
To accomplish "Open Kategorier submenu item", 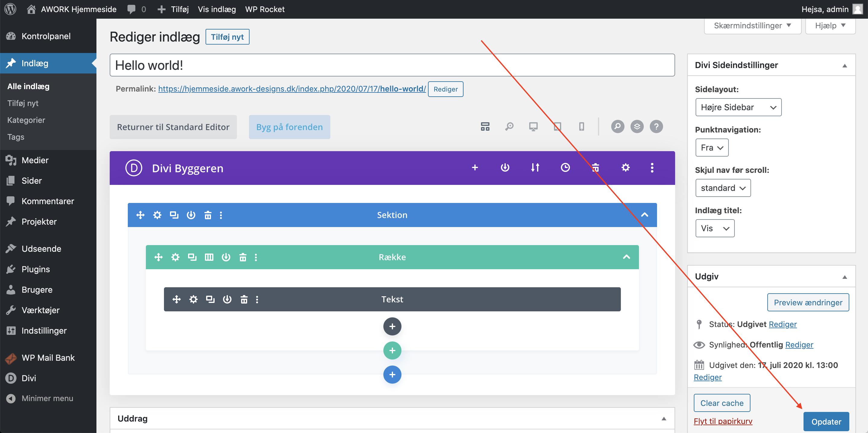I will (26, 120).
